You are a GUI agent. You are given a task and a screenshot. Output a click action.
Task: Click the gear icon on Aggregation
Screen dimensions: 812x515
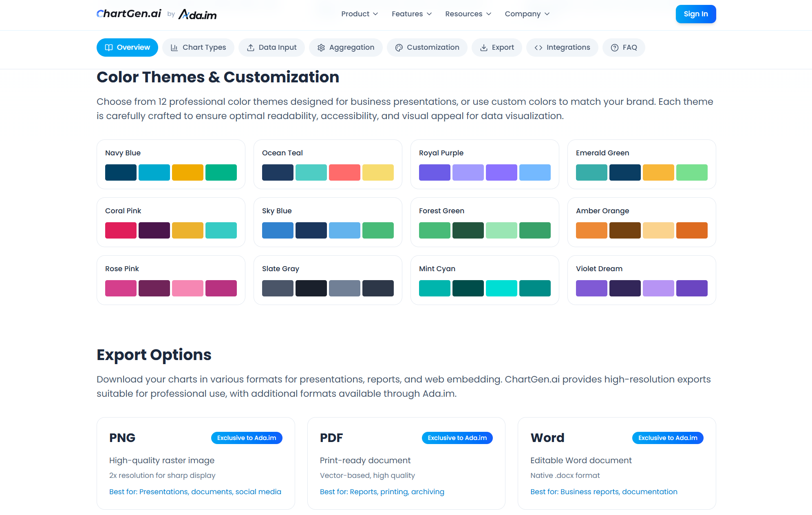click(x=321, y=47)
